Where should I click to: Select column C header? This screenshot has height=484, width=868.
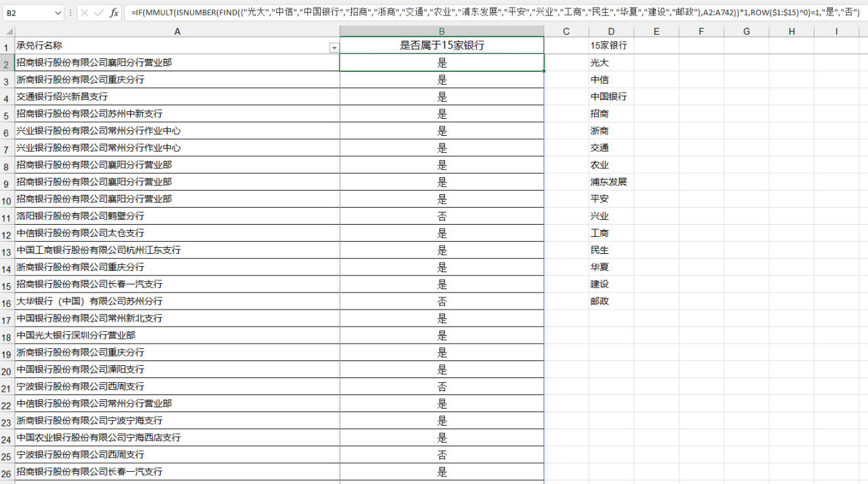click(x=566, y=32)
